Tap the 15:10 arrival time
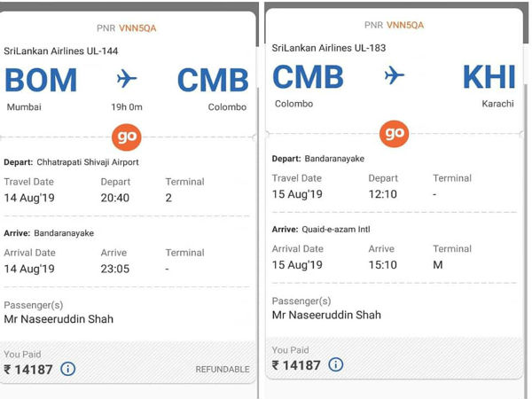Screen dimensions: 532x399 [383, 265]
